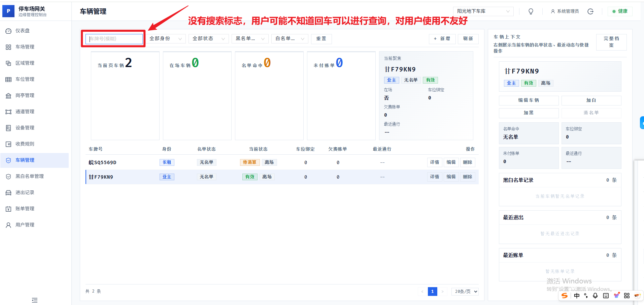
Task: Click the logout icon near 系统管理员
Action: (x=590, y=11)
